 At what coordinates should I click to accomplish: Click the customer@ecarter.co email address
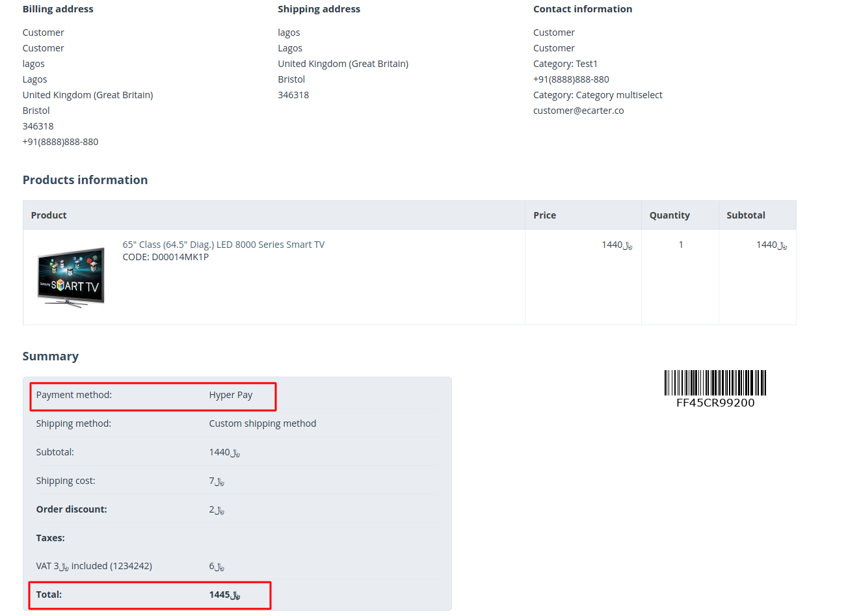(578, 111)
